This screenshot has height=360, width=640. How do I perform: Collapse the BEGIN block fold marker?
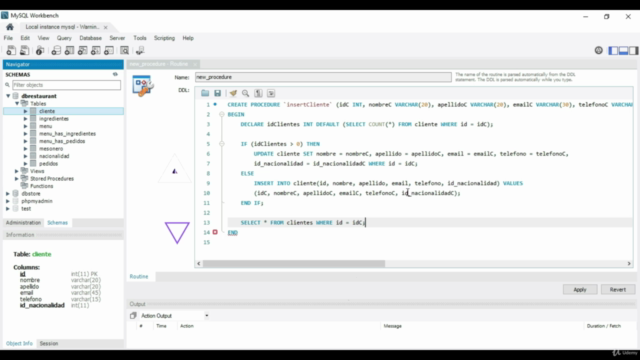click(x=222, y=114)
